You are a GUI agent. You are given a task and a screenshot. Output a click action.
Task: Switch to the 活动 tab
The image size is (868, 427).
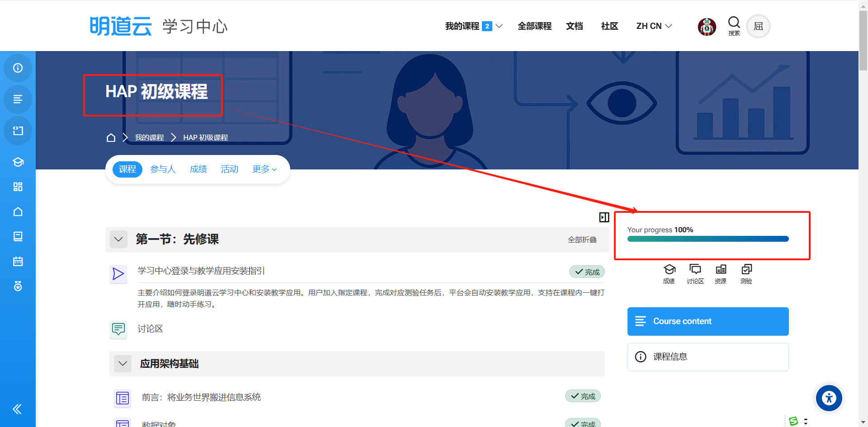230,169
